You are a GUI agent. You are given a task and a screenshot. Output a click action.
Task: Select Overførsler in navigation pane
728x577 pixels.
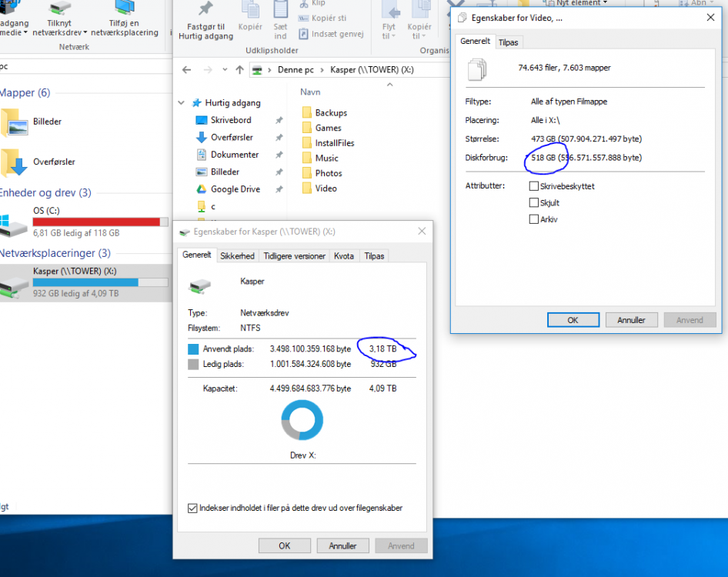pos(232,138)
